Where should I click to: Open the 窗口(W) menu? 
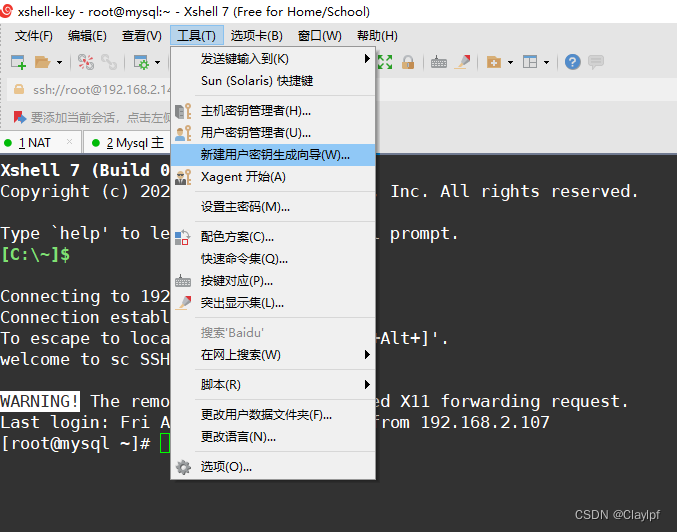click(320, 35)
